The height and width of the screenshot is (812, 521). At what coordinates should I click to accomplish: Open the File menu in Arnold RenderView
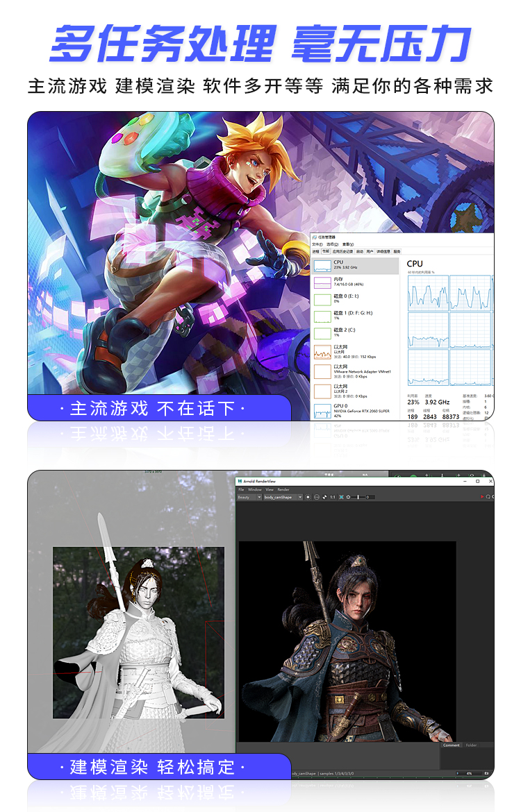point(241,489)
